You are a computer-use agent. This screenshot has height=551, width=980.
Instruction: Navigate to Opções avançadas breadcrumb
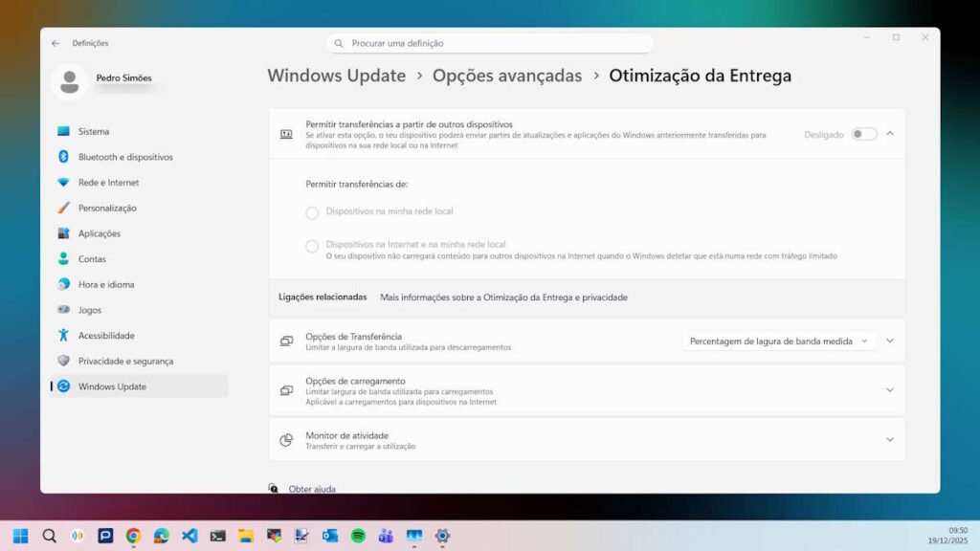[x=508, y=75]
